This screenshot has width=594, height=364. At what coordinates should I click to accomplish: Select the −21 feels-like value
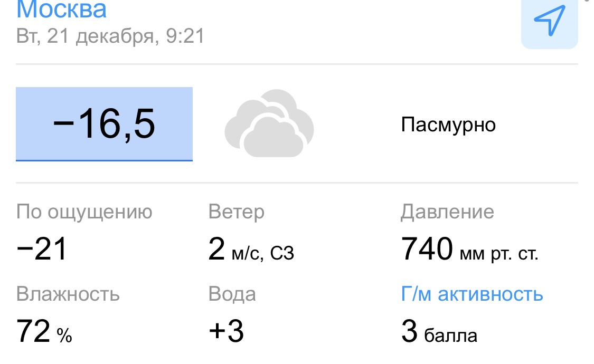pyautogui.click(x=42, y=249)
